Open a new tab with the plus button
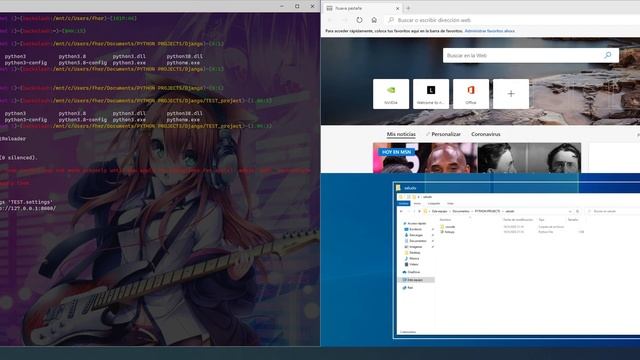The image size is (640, 360). (x=408, y=8)
